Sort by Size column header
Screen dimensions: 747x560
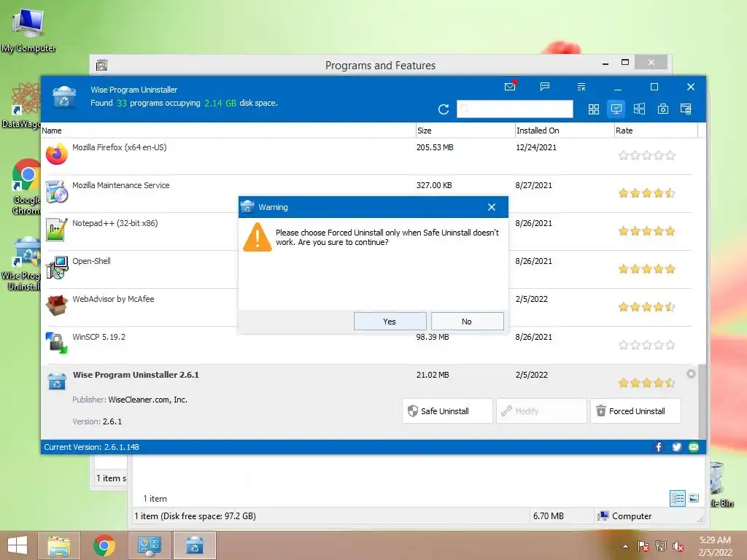coord(465,131)
